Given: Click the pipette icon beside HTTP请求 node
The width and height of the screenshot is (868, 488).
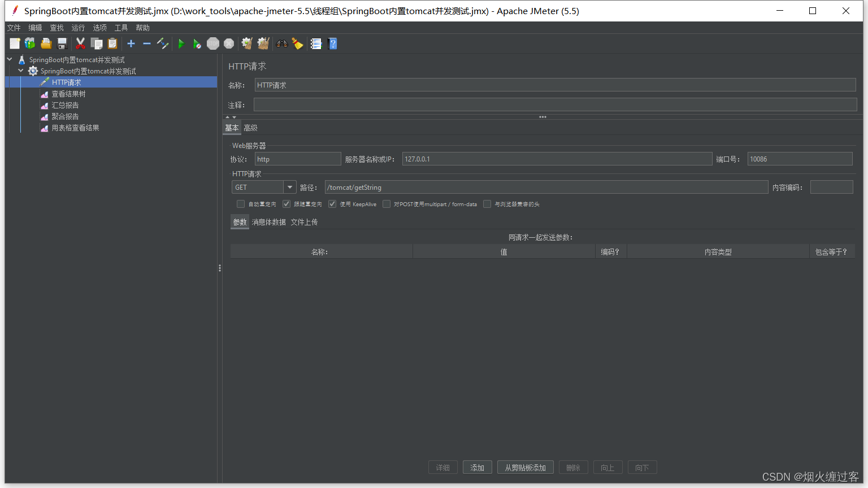Looking at the screenshot, I should pyautogui.click(x=45, y=82).
